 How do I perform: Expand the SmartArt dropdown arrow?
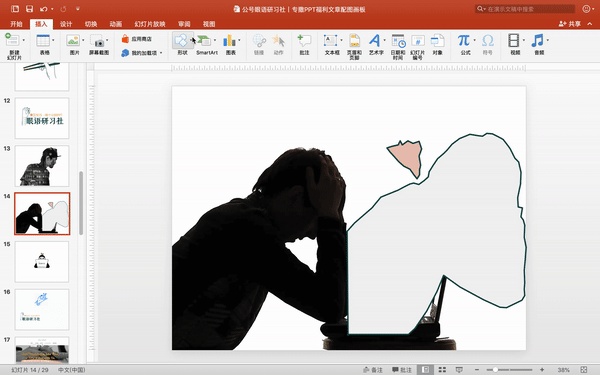point(215,40)
